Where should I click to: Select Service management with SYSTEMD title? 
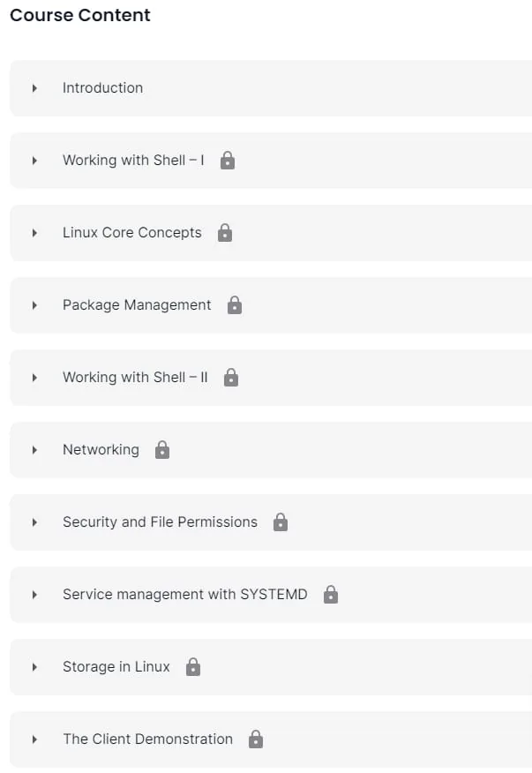click(185, 595)
